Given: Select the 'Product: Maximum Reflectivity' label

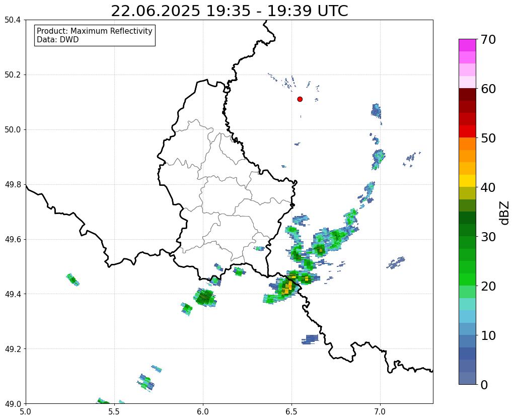Looking at the screenshot, I should point(95,31).
